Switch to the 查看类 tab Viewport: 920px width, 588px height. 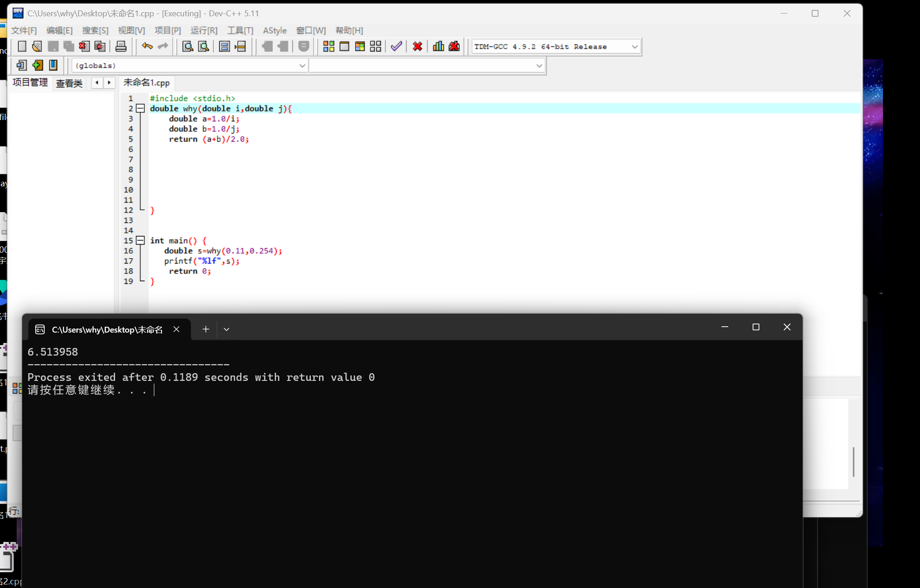(x=69, y=83)
